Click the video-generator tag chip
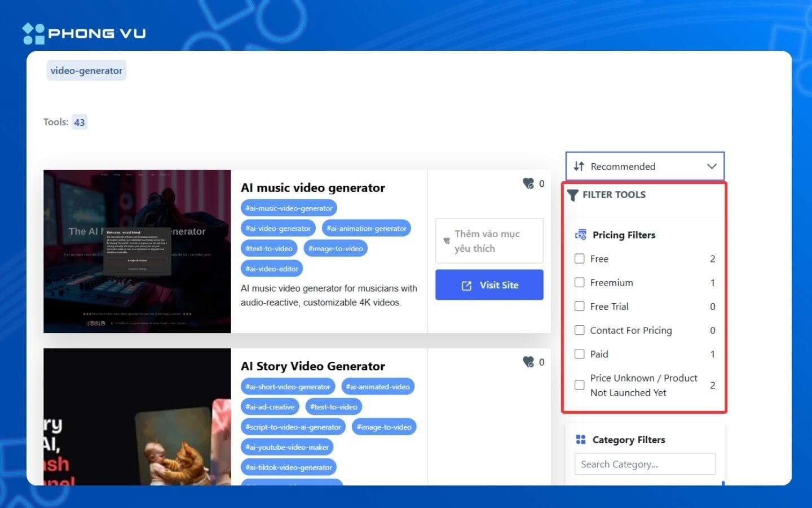This screenshot has width=812, height=508. coord(86,71)
